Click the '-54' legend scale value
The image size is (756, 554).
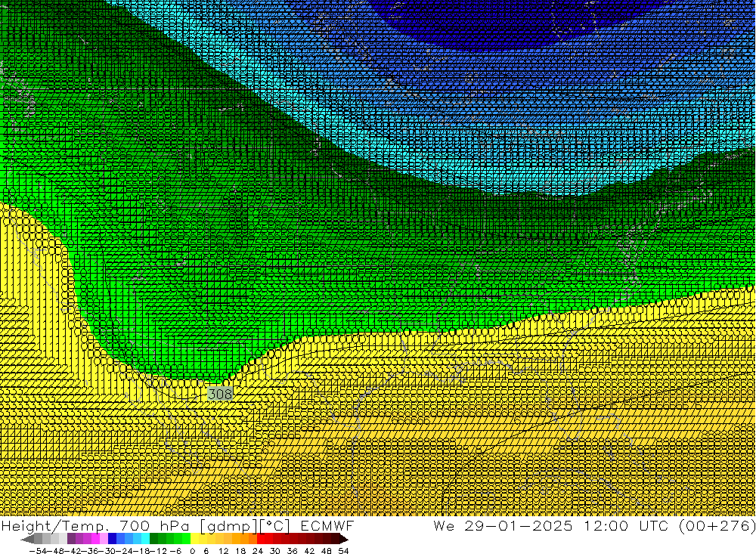[38, 551]
